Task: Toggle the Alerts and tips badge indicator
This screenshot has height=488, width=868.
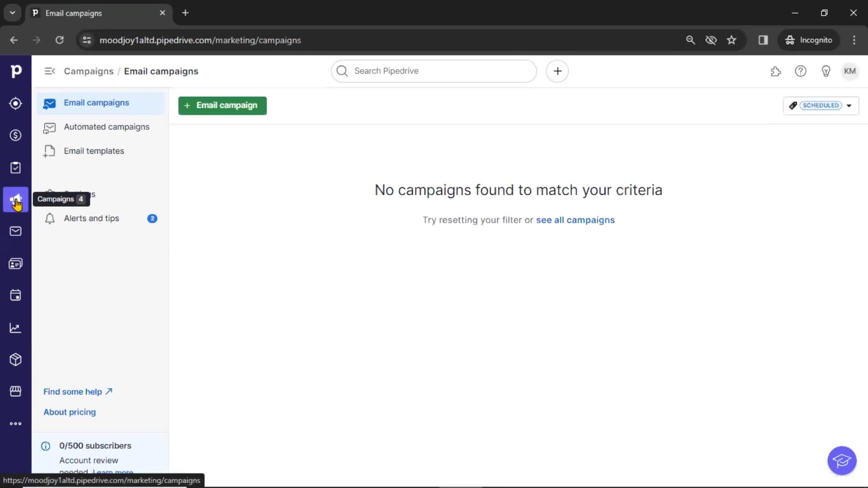Action: click(x=152, y=218)
